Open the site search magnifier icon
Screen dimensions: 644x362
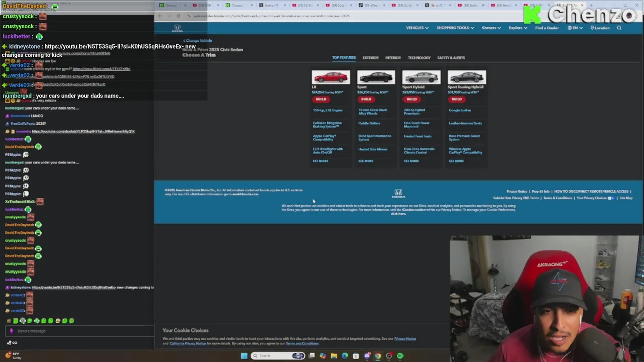(x=619, y=28)
